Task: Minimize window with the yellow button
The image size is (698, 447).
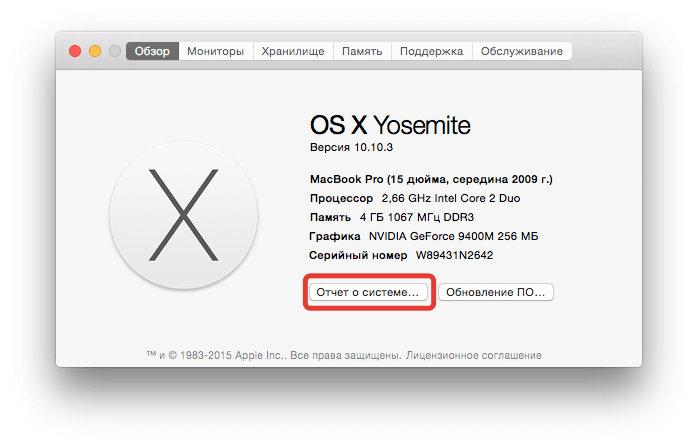Action: pos(95,51)
